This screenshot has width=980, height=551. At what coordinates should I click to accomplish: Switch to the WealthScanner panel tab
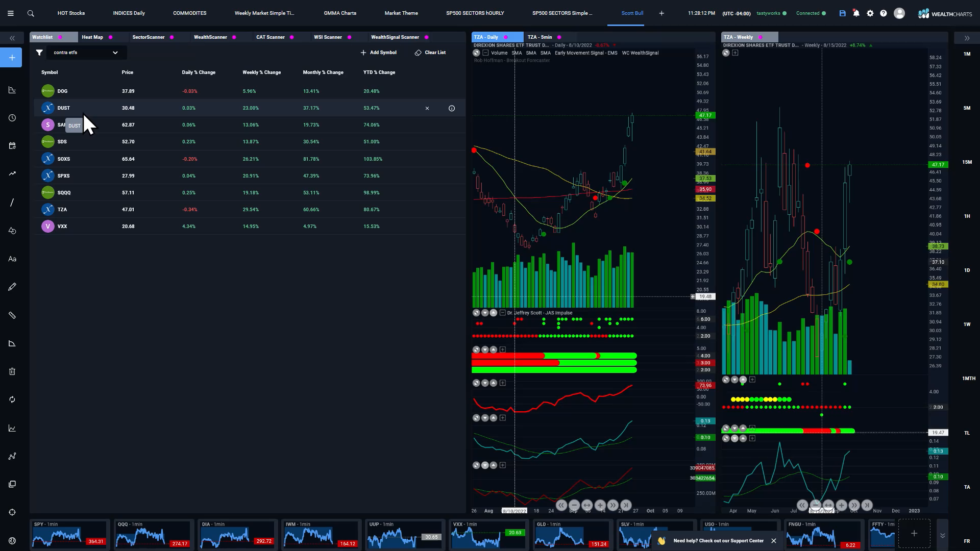(210, 37)
